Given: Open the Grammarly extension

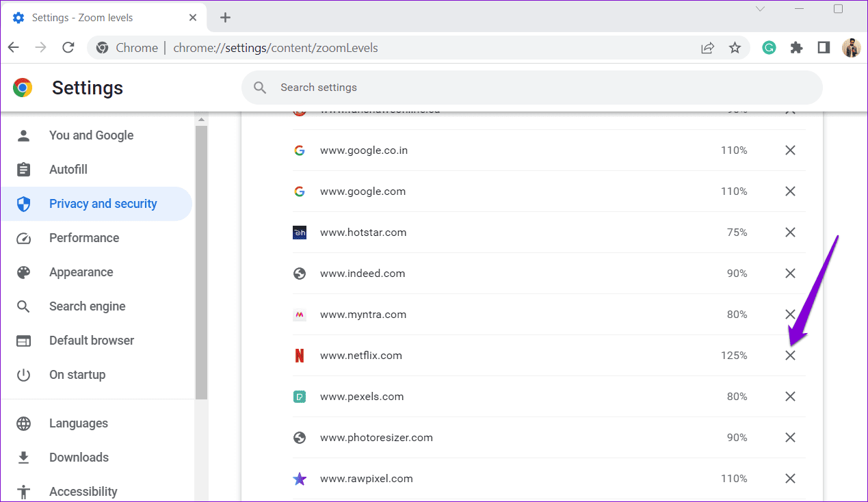Looking at the screenshot, I should click(x=769, y=48).
